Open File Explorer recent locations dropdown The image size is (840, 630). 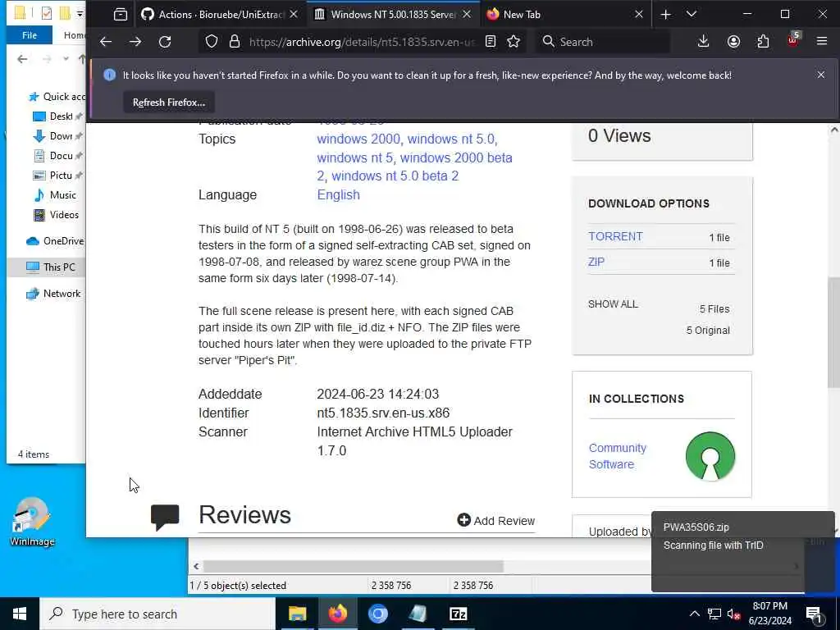coord(66,59)
